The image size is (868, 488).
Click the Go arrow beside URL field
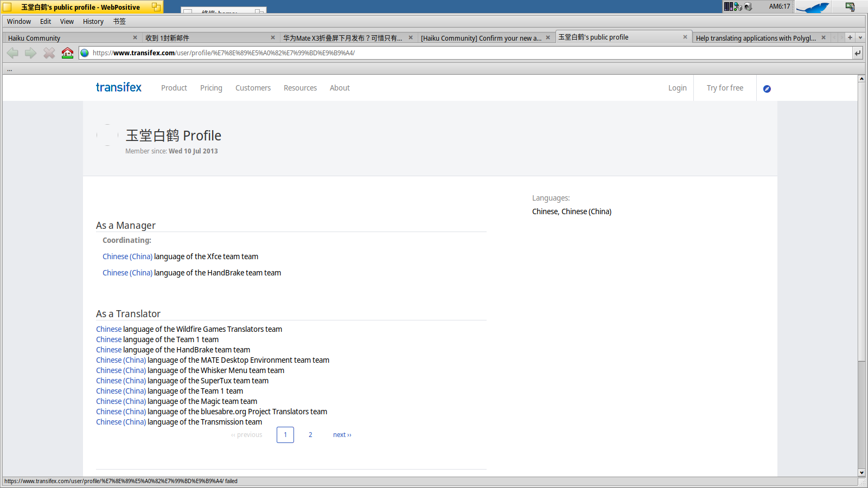[x=857, y=53]
